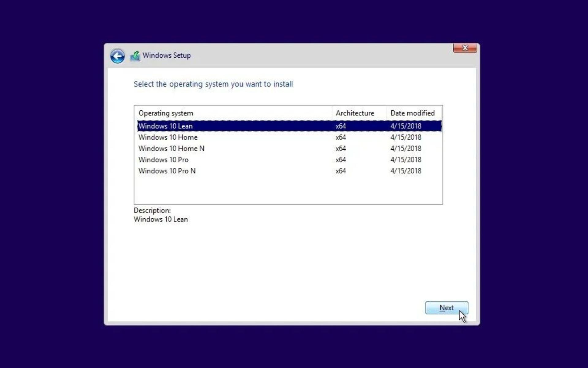The width and height of the screenshot is (588, 368).
Task: Click the blue back arrow button
Action: 117,56
